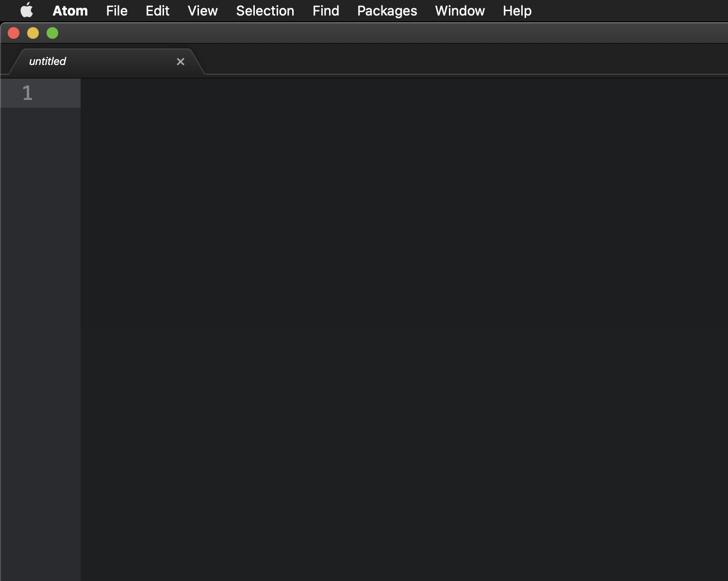Screen dimensions: 728x581
Task: Close the untitled tab with its X
Action: 181,62
